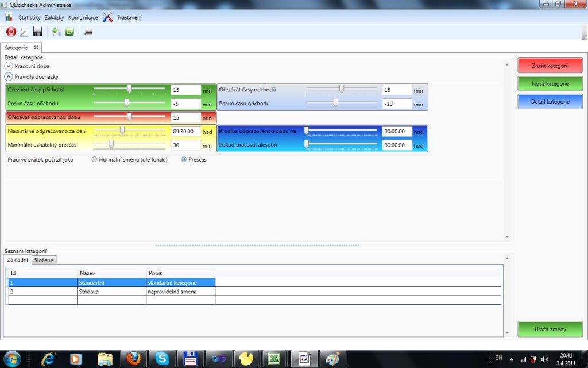Click the Ořezávat odpracovanou dobu slider
The height and width of the screenshot is (368, 588).
129,116
